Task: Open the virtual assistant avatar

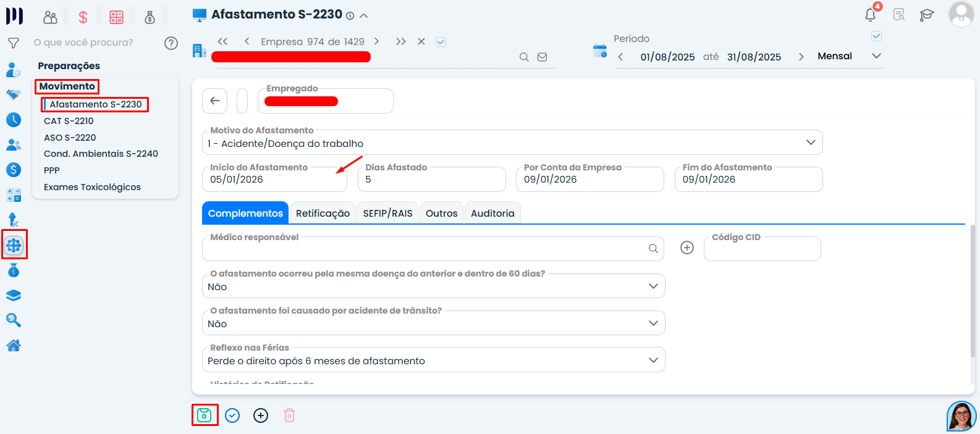Action: tap(961, 416)
